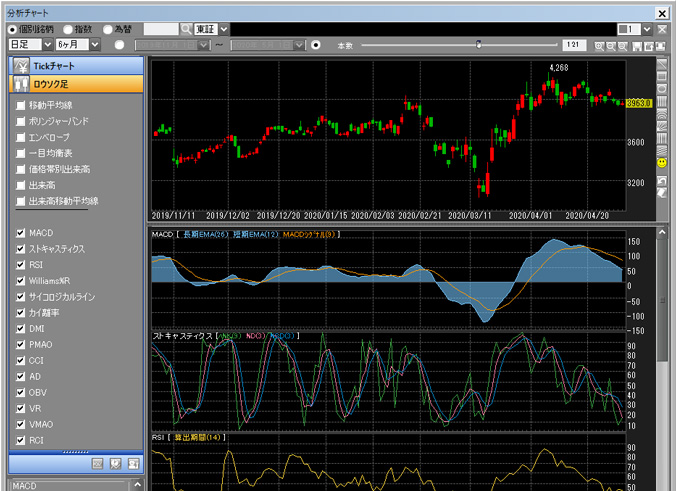Open the start date dropdown
This screenshot has height=491, width=676.
[204, 45]
